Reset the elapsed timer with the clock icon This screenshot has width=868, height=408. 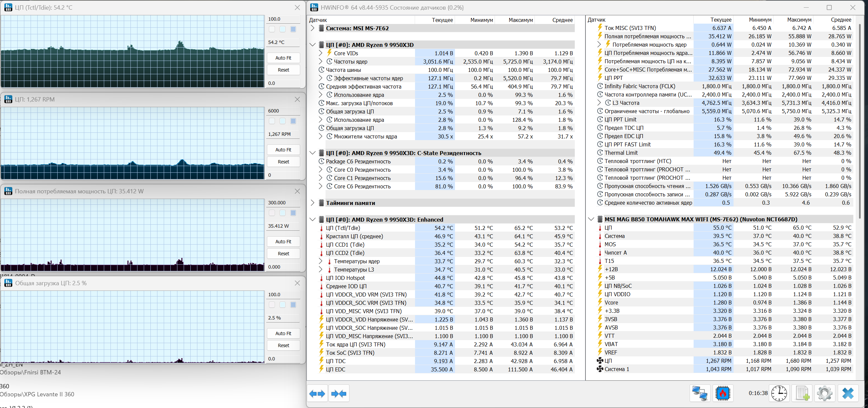[779, 393]
